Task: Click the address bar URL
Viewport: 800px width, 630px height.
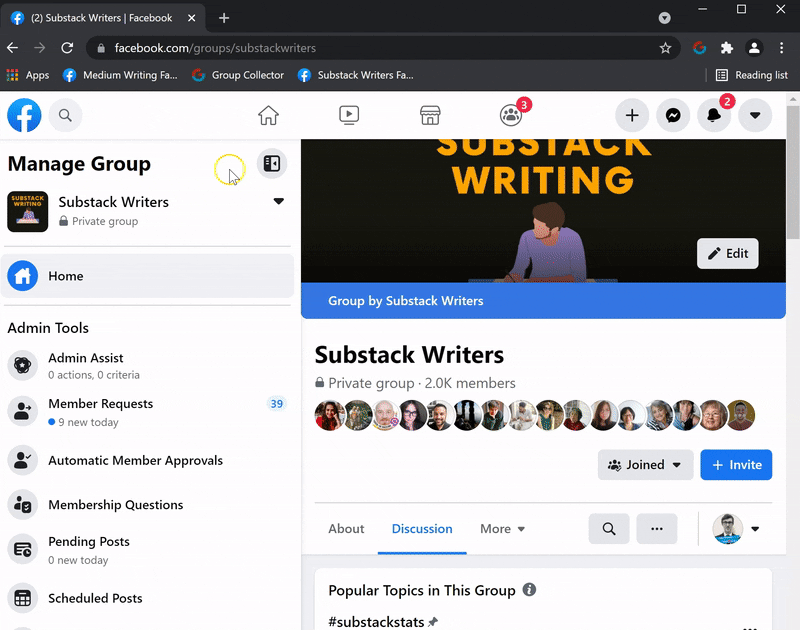Action: pyautogui.click(x=215, y=48)
